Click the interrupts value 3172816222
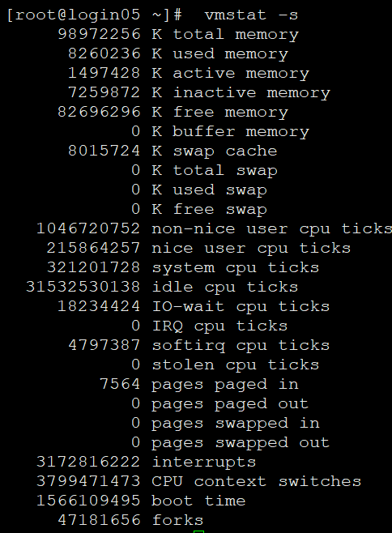Screen dimensions: 392x533 (x=88, y=463)
